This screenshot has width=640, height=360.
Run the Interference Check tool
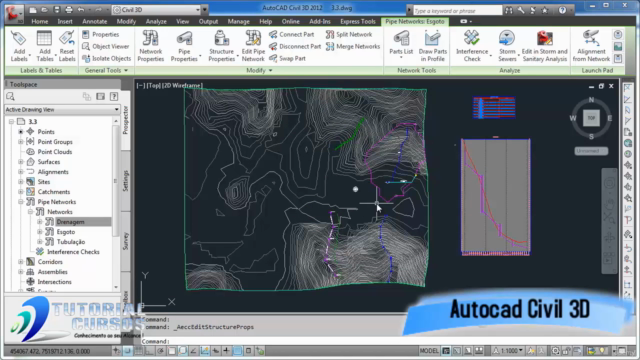pos(472,46)
